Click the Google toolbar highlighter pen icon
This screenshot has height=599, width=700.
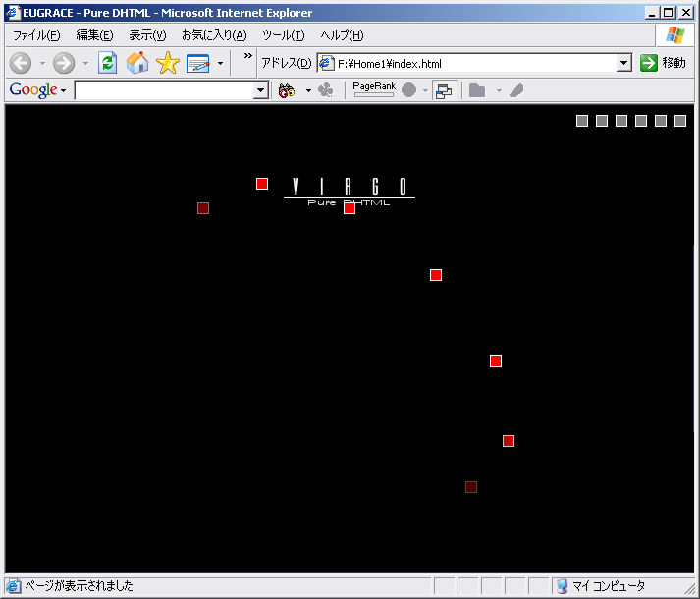[x=516, y=90]
